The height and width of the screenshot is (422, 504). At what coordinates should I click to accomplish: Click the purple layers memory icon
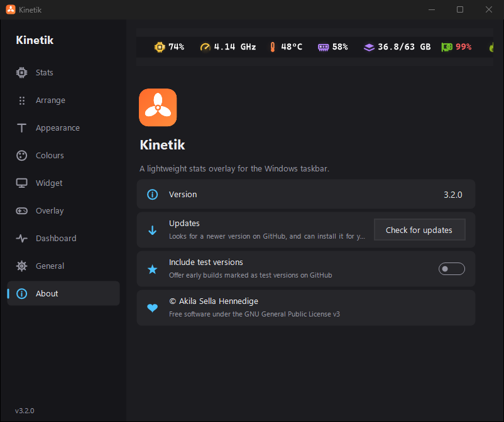(369, 48)
